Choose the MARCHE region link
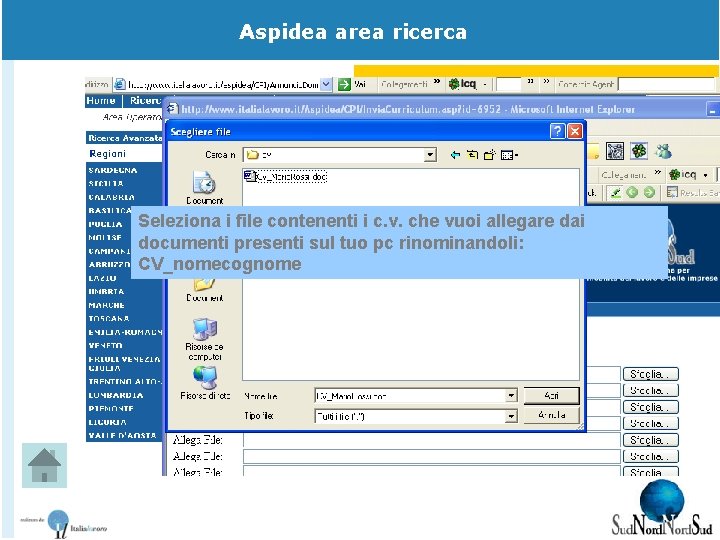This screenshot has height=540, width=720. pos(107,305)
